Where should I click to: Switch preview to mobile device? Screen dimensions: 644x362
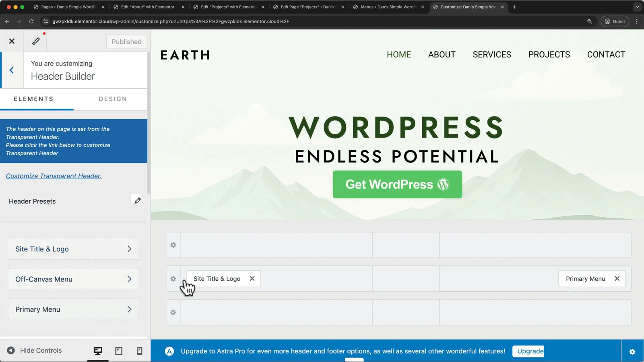click(x=140, y=351)
